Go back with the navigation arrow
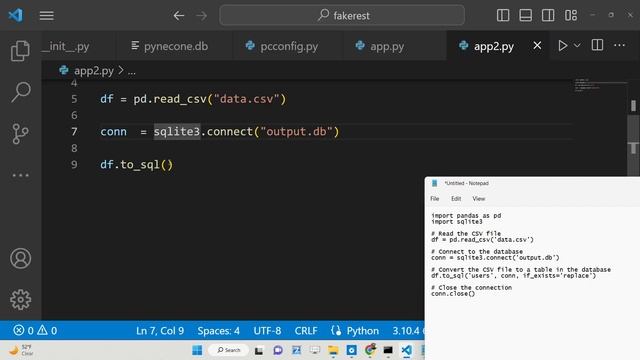Screen dimensions: 640x360 coord(179,16)
